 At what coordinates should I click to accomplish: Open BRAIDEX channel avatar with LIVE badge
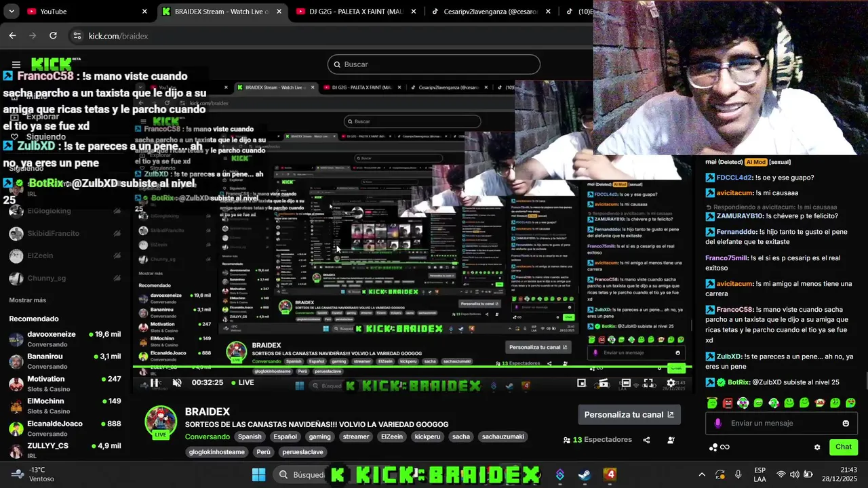point(161,422)
